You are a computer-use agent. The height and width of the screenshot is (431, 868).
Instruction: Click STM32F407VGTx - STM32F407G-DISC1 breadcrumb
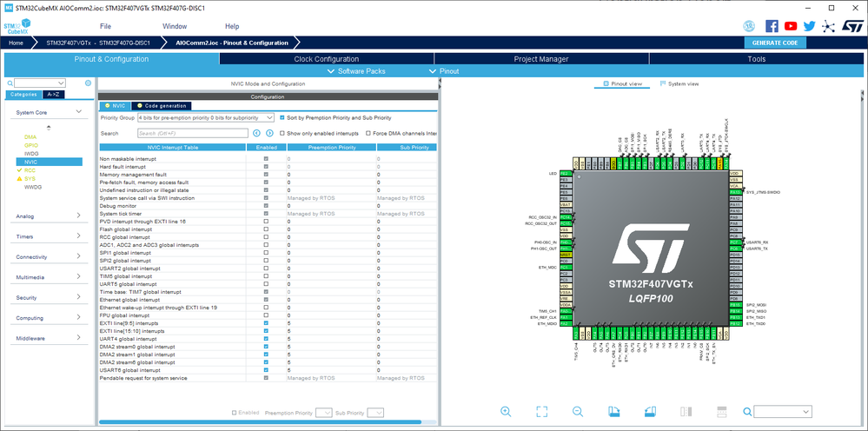[x=98, y=43]
